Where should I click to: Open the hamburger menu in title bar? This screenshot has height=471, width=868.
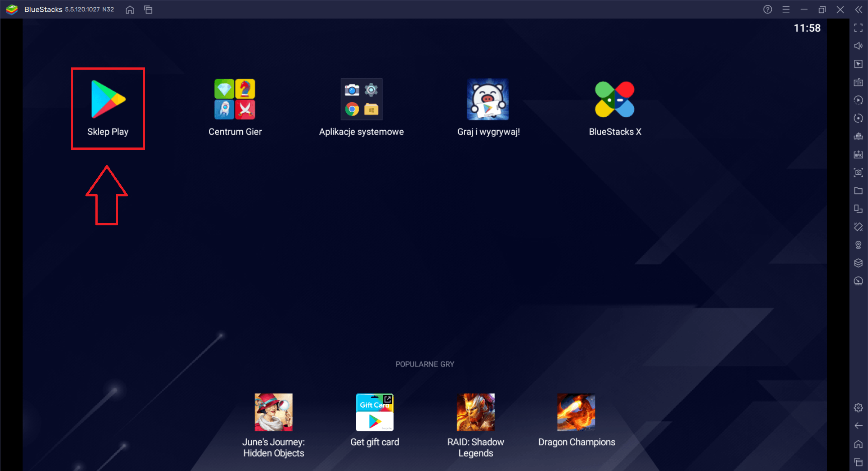786,10
